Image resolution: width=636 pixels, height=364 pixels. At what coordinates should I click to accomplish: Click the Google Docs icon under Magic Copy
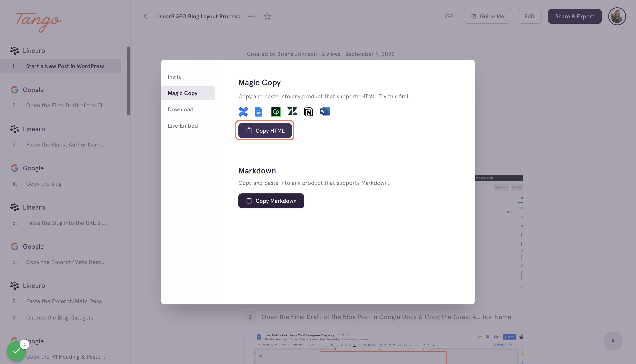(259, 112)
